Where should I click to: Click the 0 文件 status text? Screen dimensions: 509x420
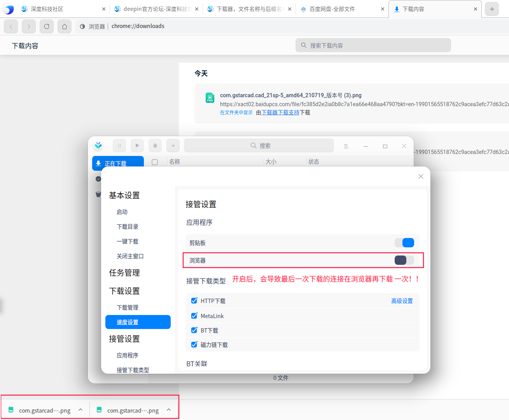[281, 378]
